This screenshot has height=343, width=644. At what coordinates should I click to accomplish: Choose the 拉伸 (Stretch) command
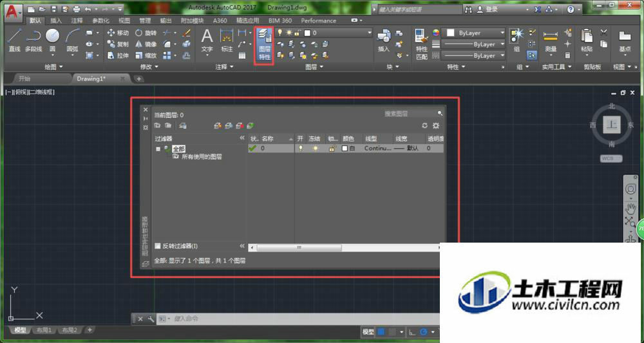pyautogui.click(x=118, y=55)
